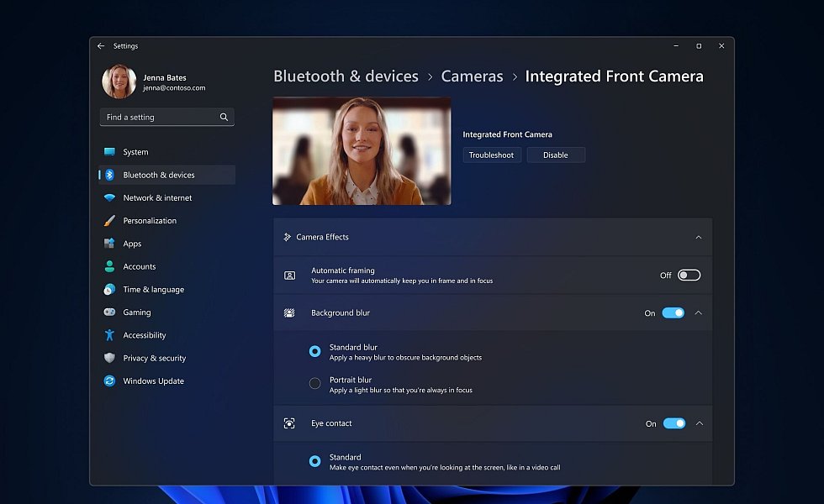824x504 pixels.
Task: Click the Personalization paintbrush icon
Action: [x=109, y=220]
